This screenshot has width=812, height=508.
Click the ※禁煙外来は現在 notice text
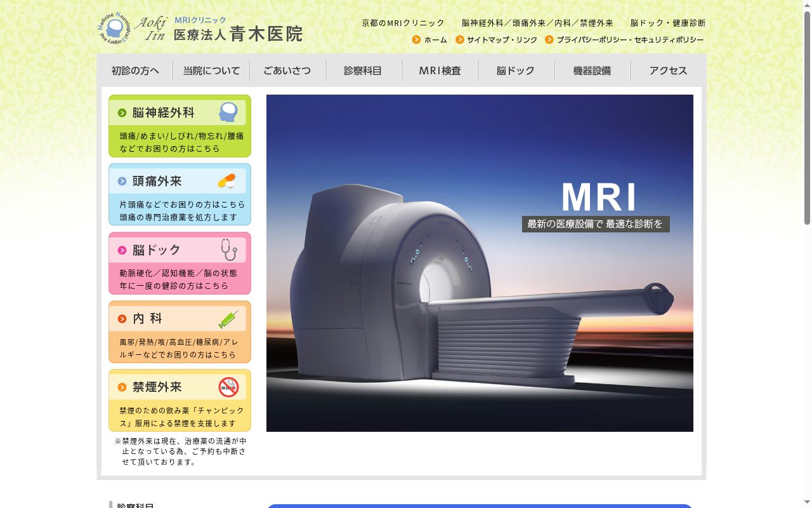pyautogui.click(x=181, y=451)
